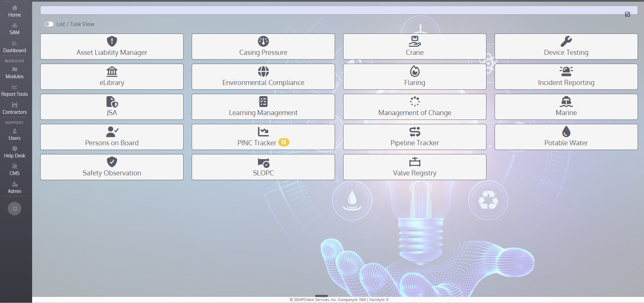This screenshot has height=303, width=644.
Task: Click the Casing Pressure gauge icon
Action: coord(263,41)
